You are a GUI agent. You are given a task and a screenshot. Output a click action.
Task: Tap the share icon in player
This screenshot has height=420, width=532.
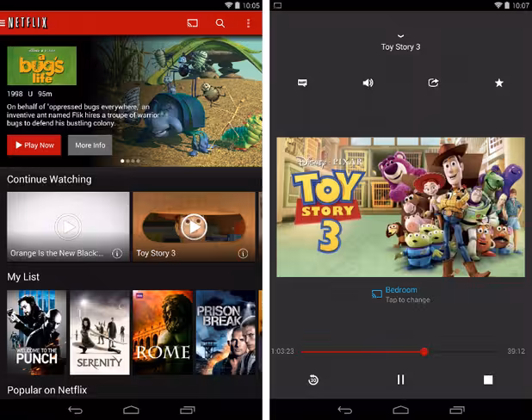tap(433, 83)
